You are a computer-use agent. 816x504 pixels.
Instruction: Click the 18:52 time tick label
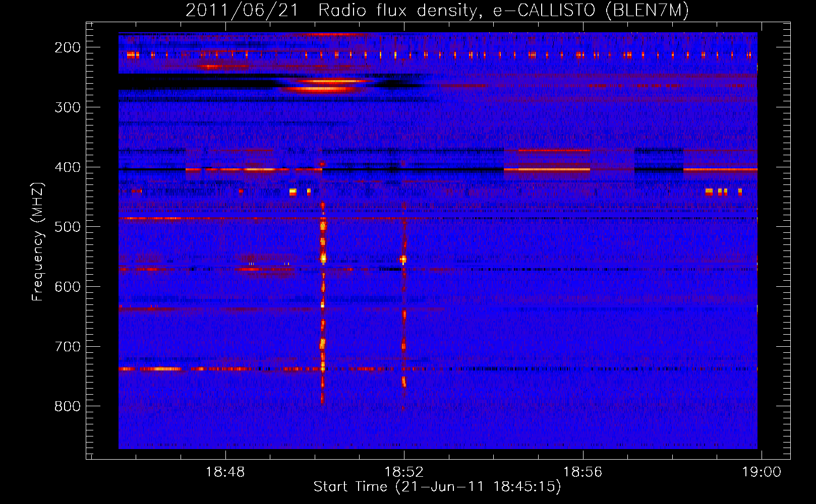tap(404, 472)
